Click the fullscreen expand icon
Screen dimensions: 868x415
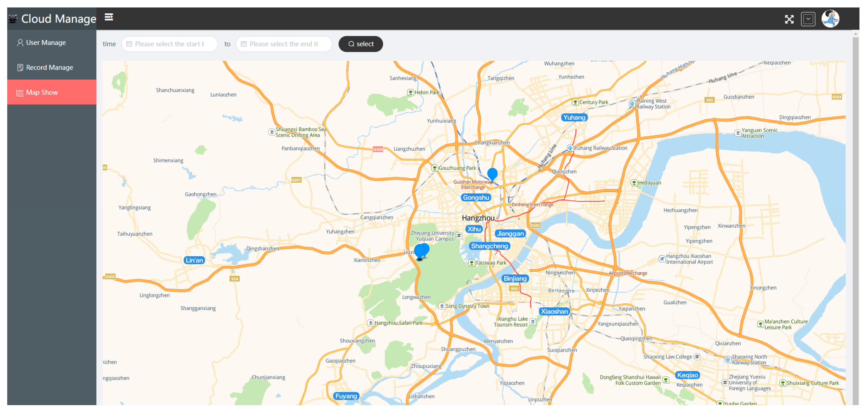tap(789, 19)
